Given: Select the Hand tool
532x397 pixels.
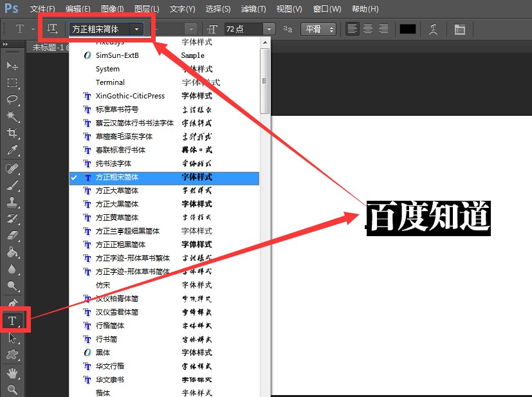Looking at the screenshot, I should click(13, 373).
